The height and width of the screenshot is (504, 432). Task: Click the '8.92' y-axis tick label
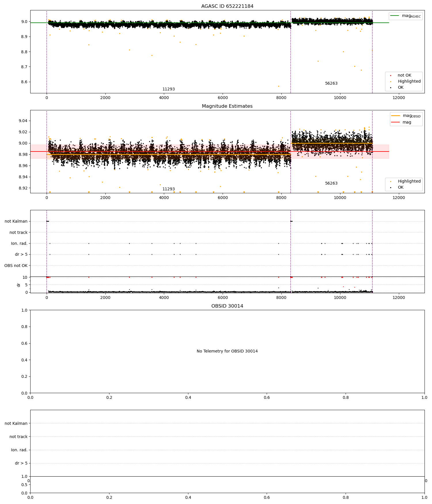23,188
